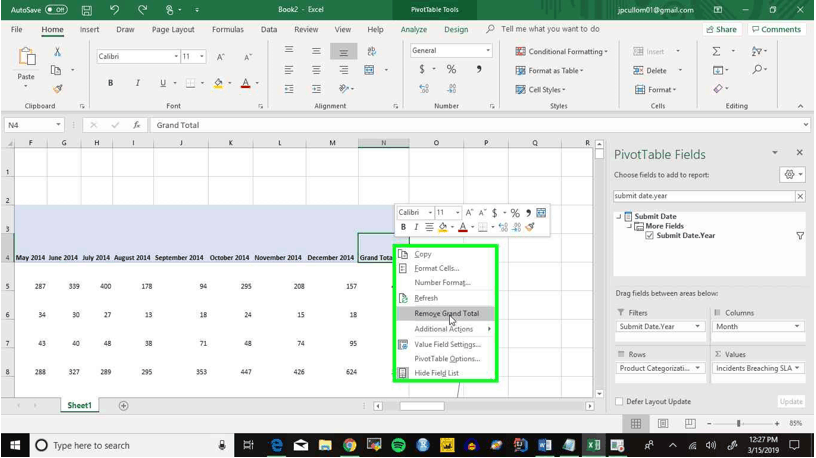Open Product Categorization row field dropdown
816x458 pixels.
697,368
